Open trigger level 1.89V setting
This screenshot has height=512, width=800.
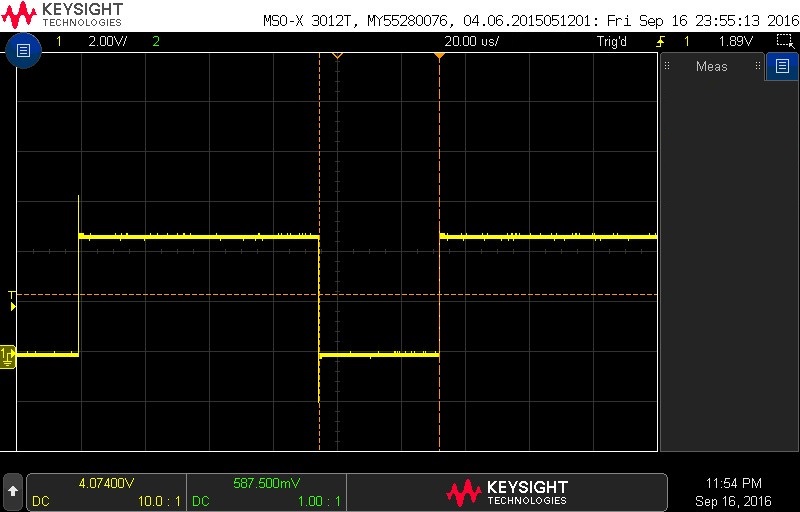coord(735,41)
